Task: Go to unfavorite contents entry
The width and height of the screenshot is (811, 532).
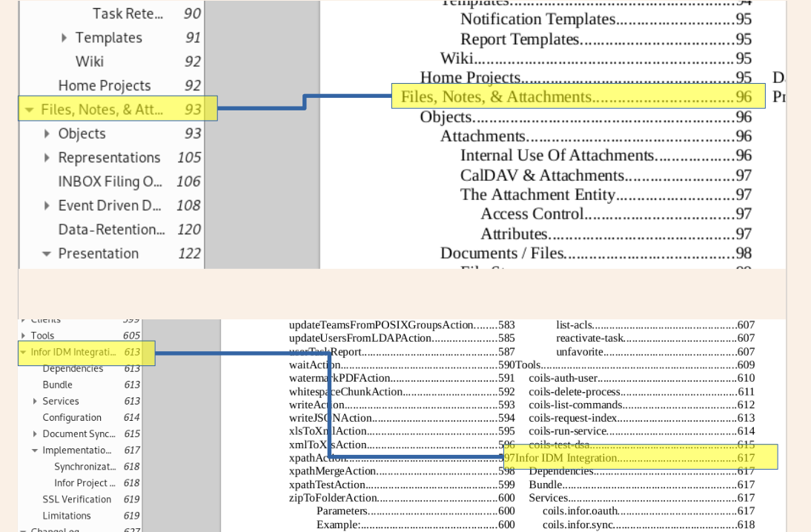Action: 655,352
